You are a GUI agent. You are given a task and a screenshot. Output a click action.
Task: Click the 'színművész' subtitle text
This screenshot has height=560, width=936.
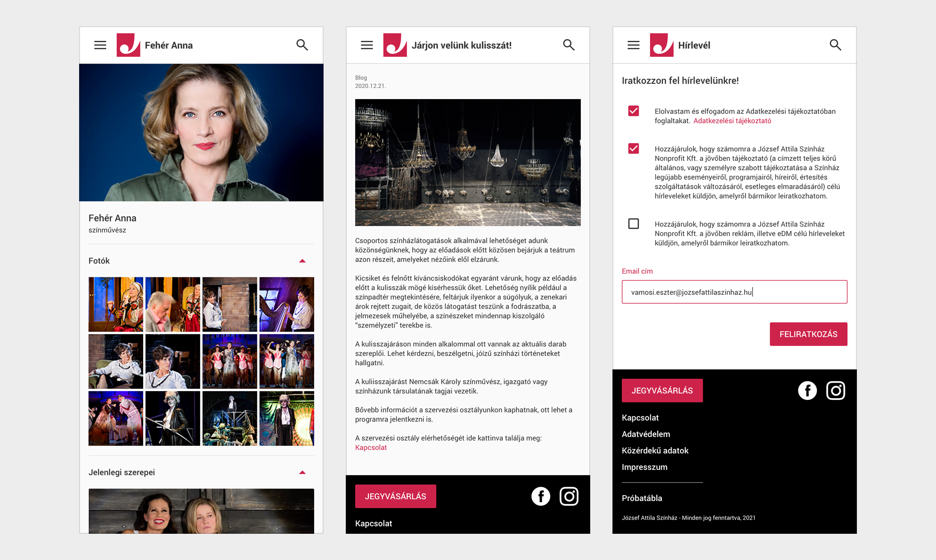tap(107, 230)
